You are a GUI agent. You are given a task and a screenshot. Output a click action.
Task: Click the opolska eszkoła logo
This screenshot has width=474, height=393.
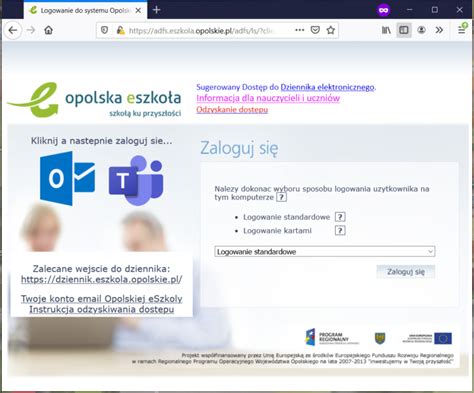(x=95, y=100)
